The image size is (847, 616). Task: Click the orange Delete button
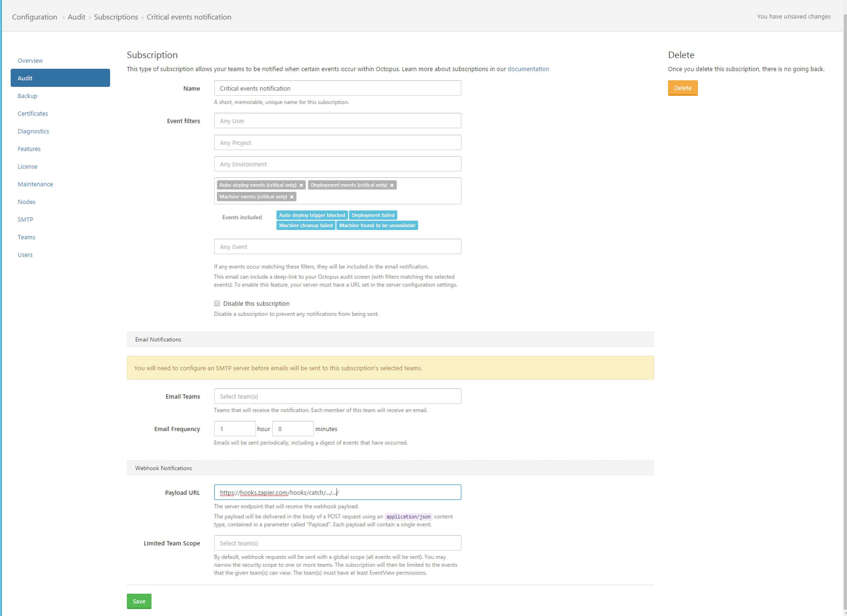pyautogui.click(x=682, y=88)
